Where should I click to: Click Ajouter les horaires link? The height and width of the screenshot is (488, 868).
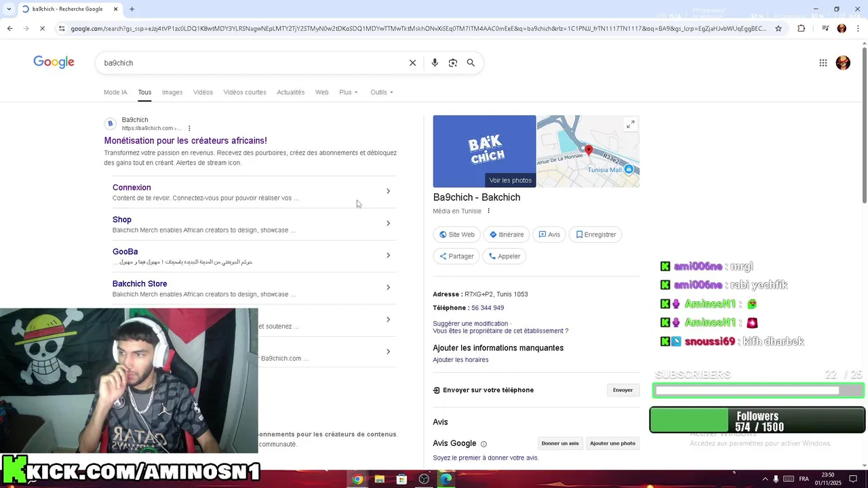(x=460, y=360)
